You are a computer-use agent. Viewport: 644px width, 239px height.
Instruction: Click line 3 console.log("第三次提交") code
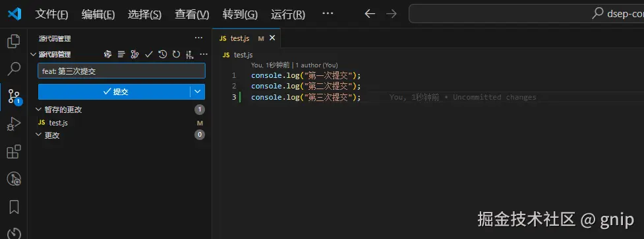(x=306, y=97)
